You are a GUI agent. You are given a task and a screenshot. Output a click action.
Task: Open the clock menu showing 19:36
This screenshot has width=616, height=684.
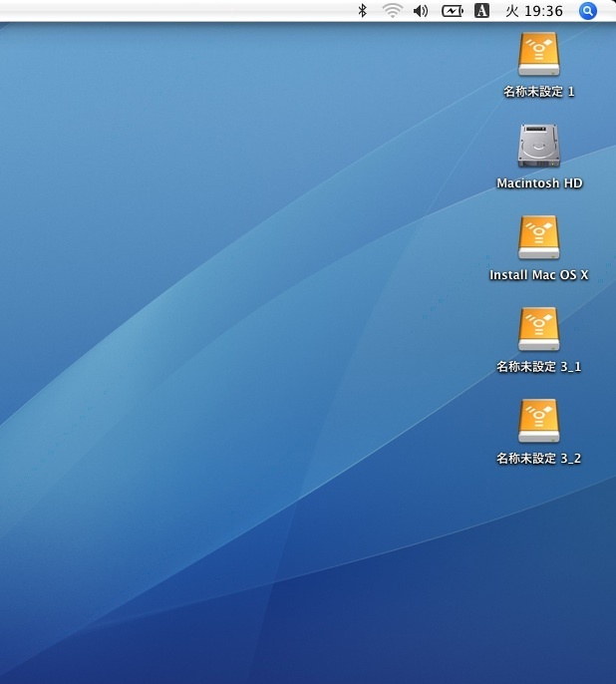[x=547, y=11]
